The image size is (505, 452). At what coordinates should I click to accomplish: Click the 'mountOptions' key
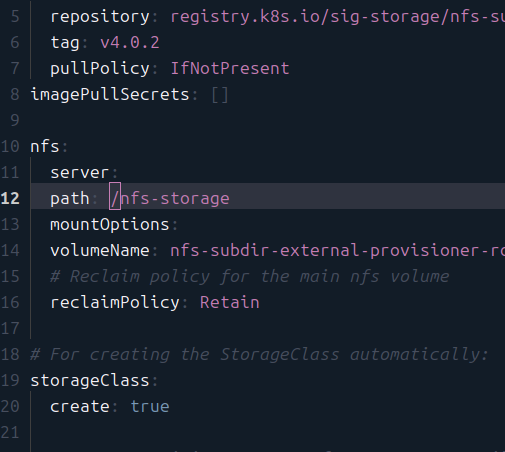click(110, 225)
